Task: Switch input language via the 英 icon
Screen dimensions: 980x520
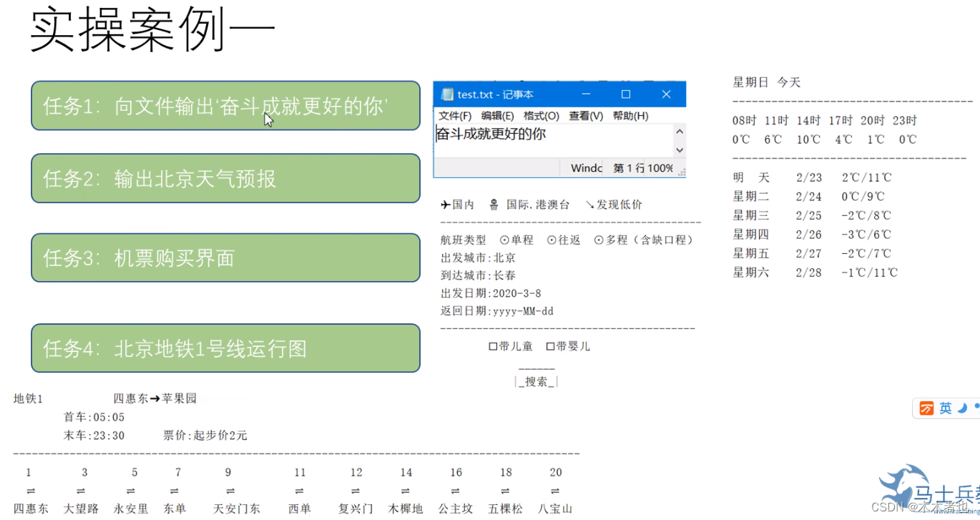Action: point(946,408)
